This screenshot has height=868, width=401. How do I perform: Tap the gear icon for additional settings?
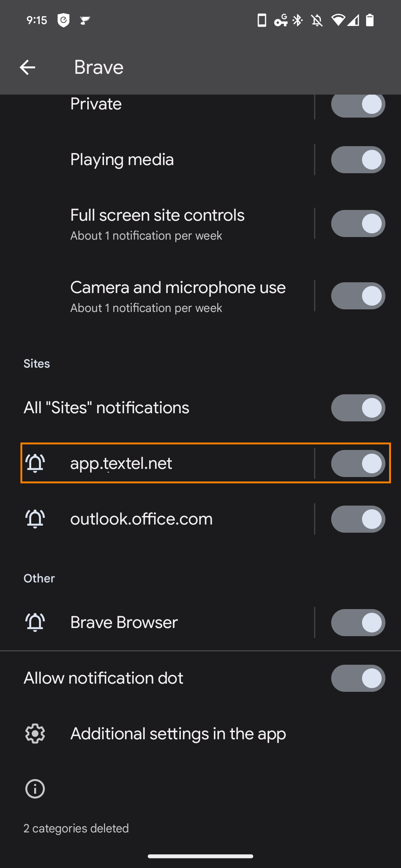35,734
